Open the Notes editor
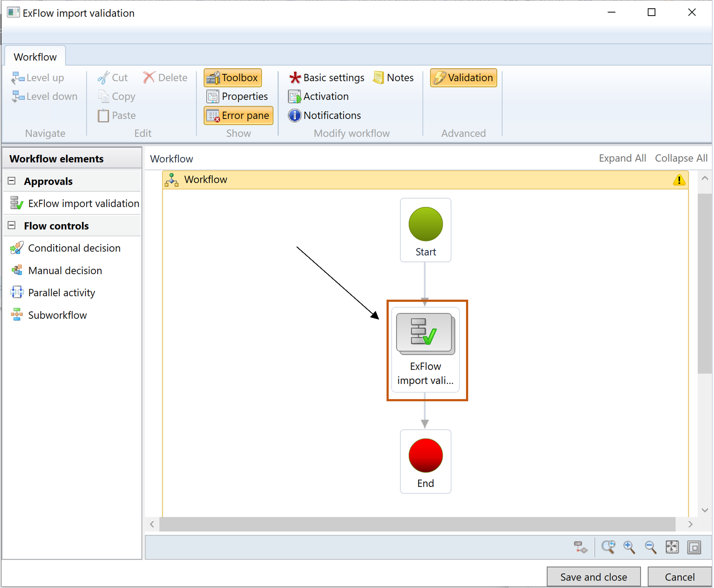This screenshot has width=714, height=588. 393,78
